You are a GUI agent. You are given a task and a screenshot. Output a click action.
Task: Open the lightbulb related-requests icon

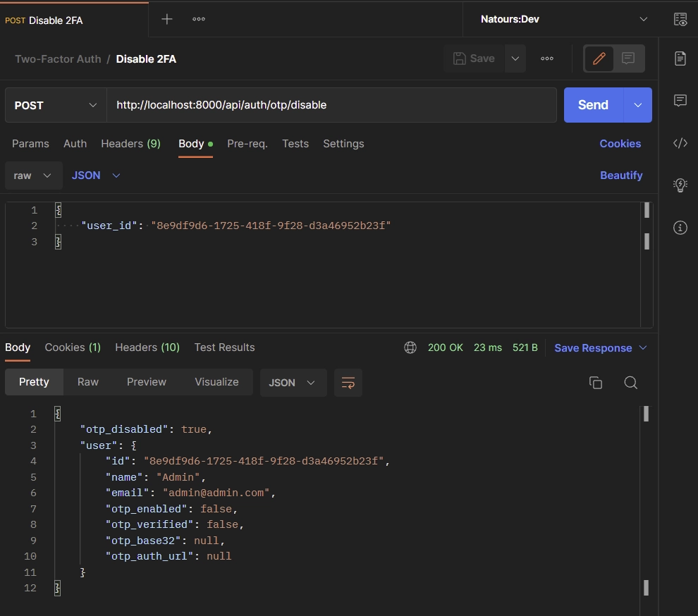pyautogui.click(x=680, y=185)
